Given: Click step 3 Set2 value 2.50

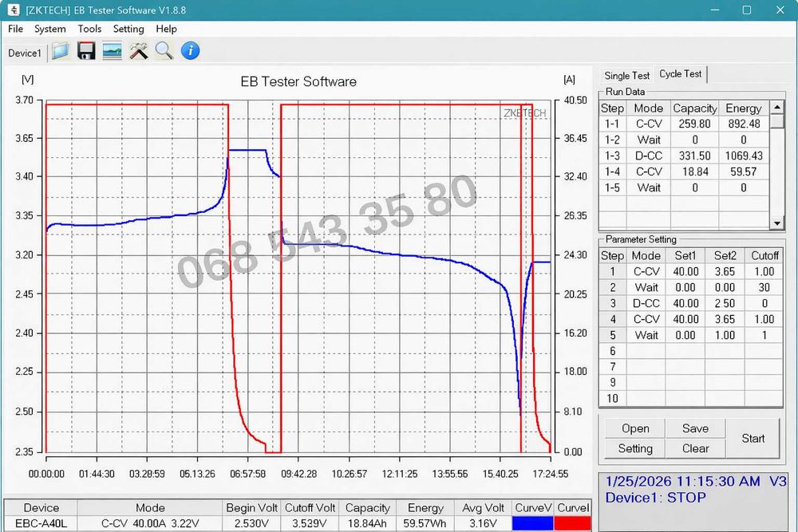Looking at the screenshot, I should point(725,304).
